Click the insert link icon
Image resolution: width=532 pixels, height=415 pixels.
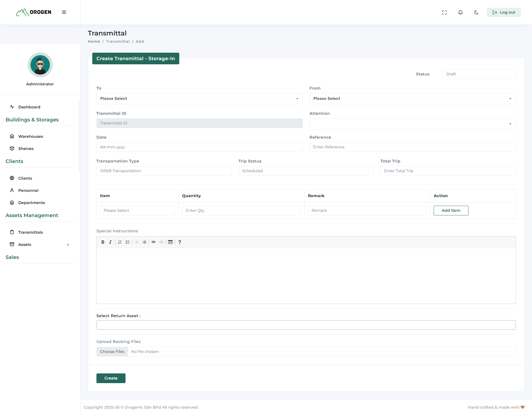154,242
